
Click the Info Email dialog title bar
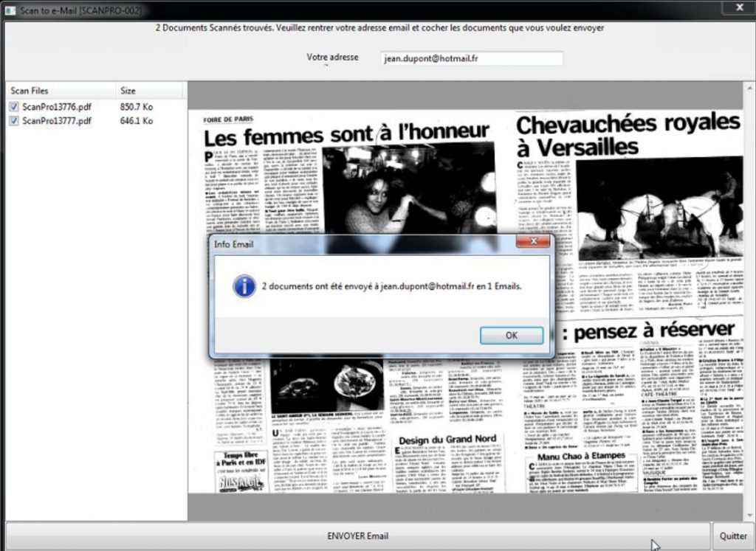click(x=354, y=243)
